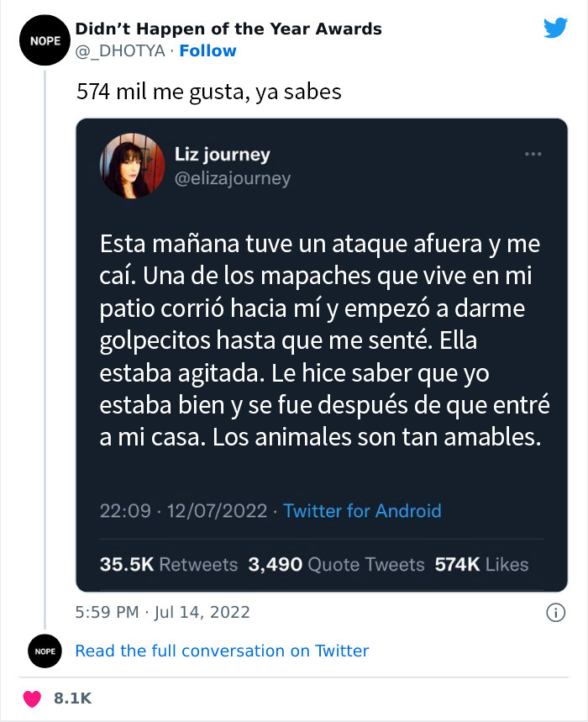
Task: Read the full conversation on Twitter
Action: click(x=222, y=651)
